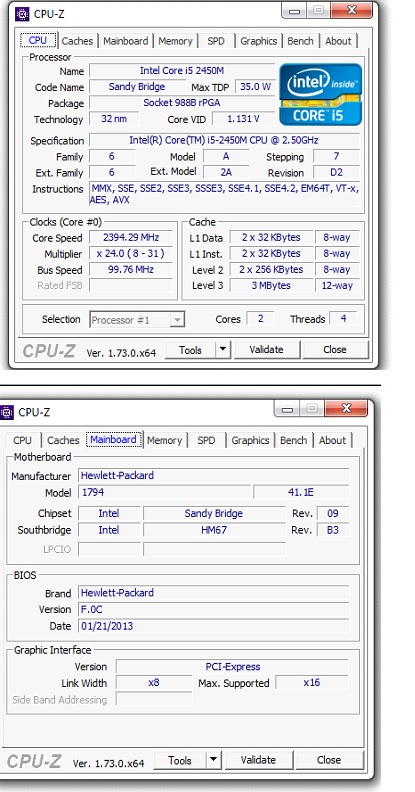Open Caches tab in top CPU-Z window
The width and height of the screenshot is (415, 792).
[x=77, y=41]
